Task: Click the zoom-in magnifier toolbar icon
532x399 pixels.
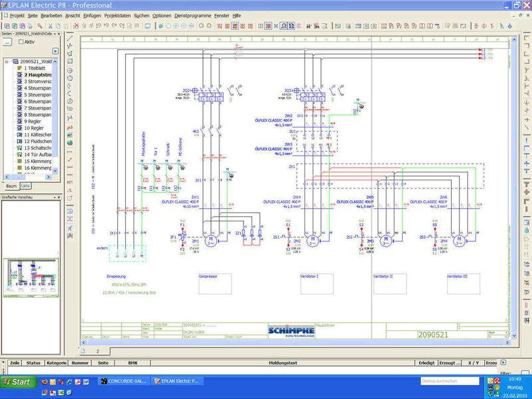Action: tap(176, 26)
